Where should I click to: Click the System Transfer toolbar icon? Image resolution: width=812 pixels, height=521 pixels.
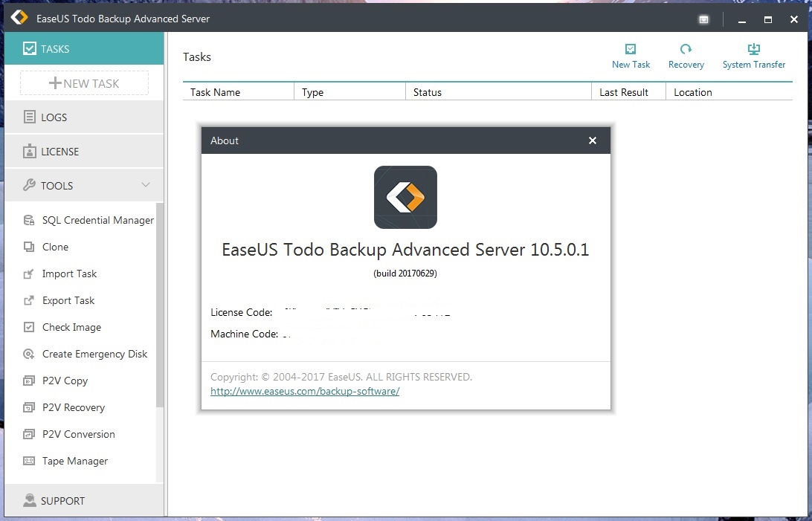coord(753,49)
